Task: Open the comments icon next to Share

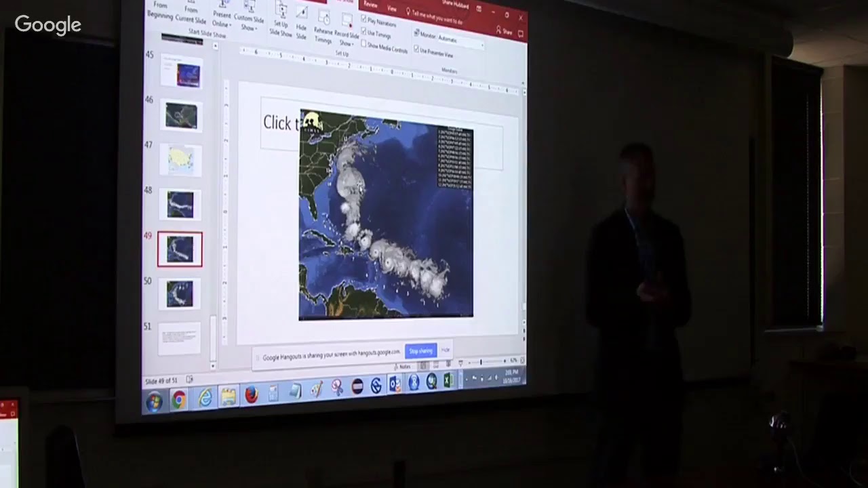Action: tap(521, 33)
